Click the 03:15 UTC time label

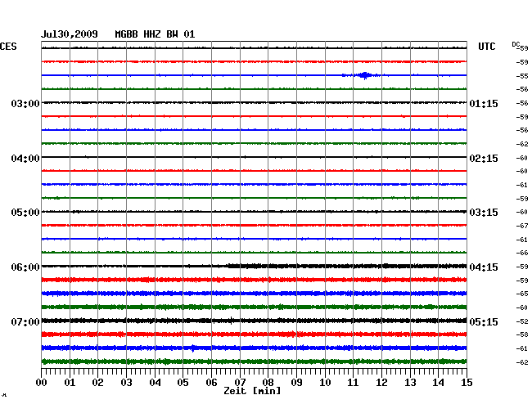point(484,213)
